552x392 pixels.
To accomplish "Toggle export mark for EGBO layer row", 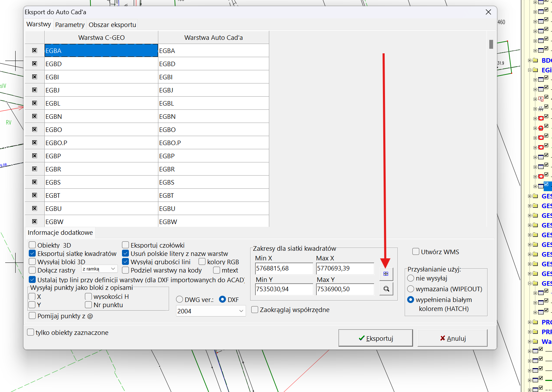I will coord(35,130).
